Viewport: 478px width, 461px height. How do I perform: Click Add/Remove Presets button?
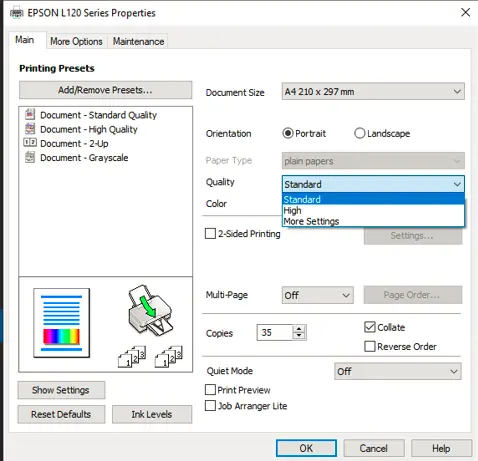pyautogui.click(x=105, y=90)
